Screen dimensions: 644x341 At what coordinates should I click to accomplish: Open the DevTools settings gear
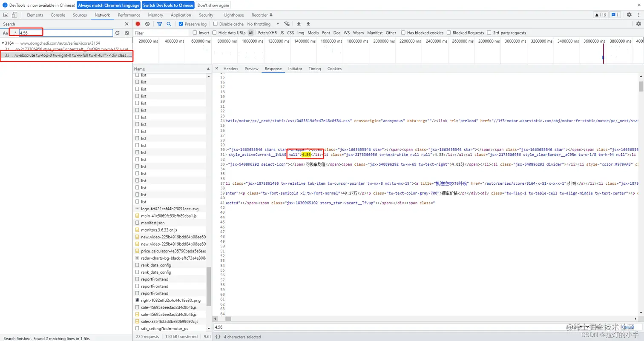(629, 15)
